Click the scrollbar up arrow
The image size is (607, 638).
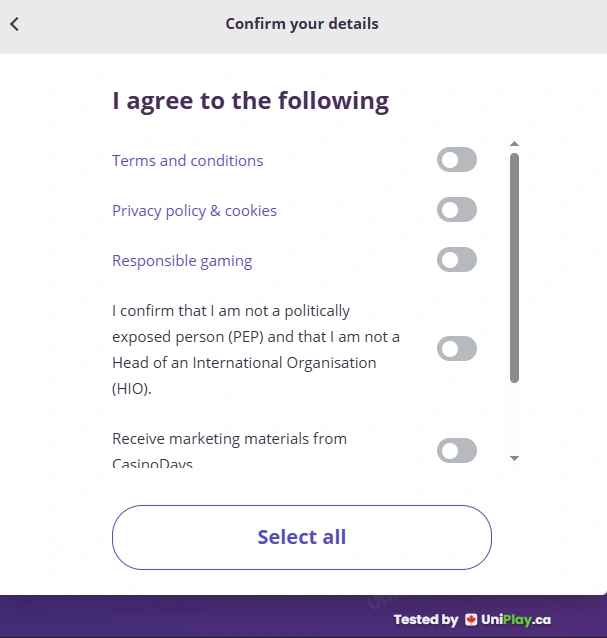click(x=514, y=144)
